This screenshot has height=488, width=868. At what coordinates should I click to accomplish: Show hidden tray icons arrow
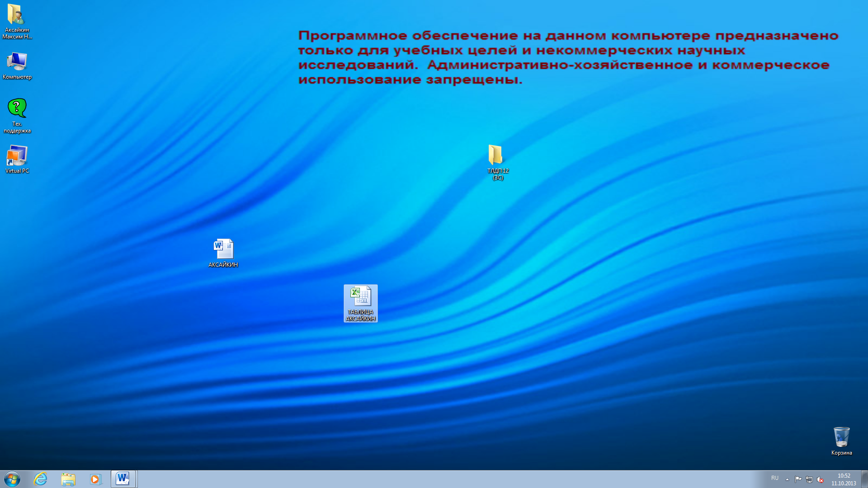(x=787, y=479)
